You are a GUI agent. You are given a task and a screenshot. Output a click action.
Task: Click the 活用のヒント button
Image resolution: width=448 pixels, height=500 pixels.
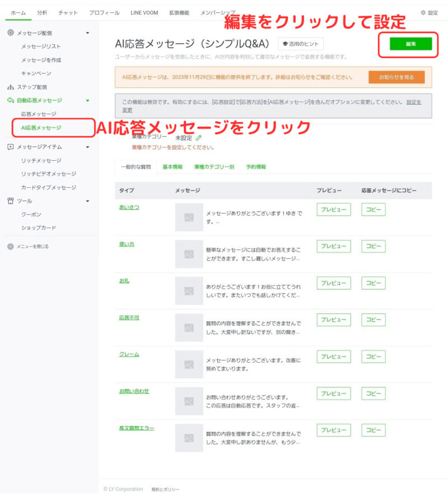[x=301, y=44]
